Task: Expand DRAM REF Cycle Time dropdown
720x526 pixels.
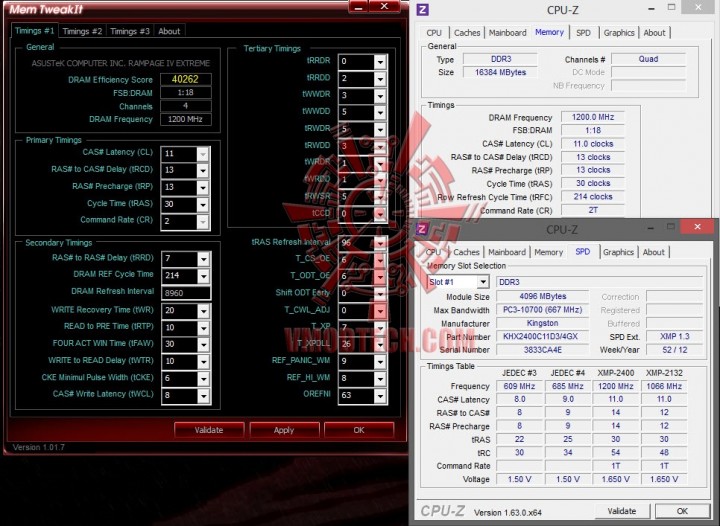Action: 203,276
